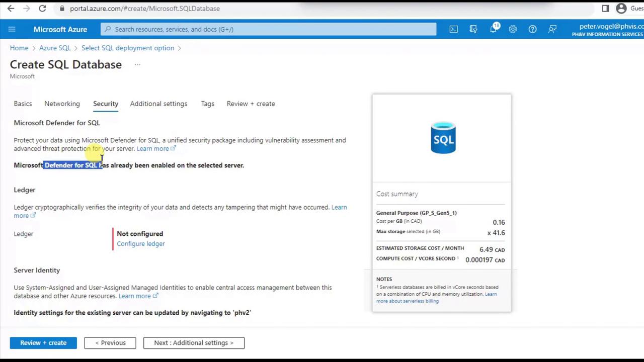Click the estimated storage cost '6.49 CAD'
This screenshot has height=362, width=644.
(492, 249)
